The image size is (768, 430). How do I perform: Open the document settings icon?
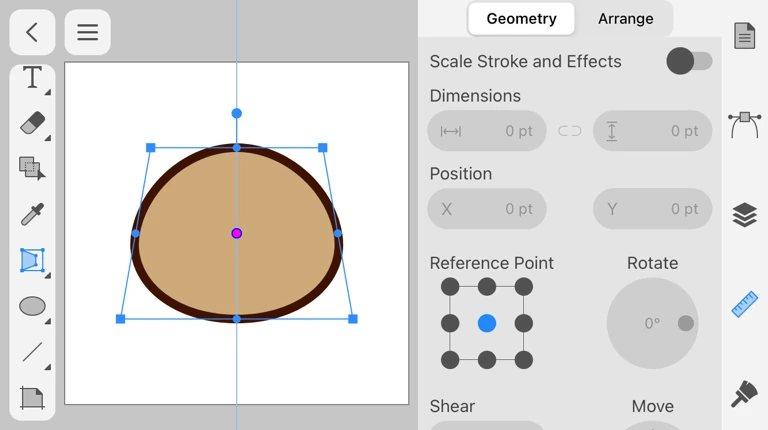(x=744, y=36)
